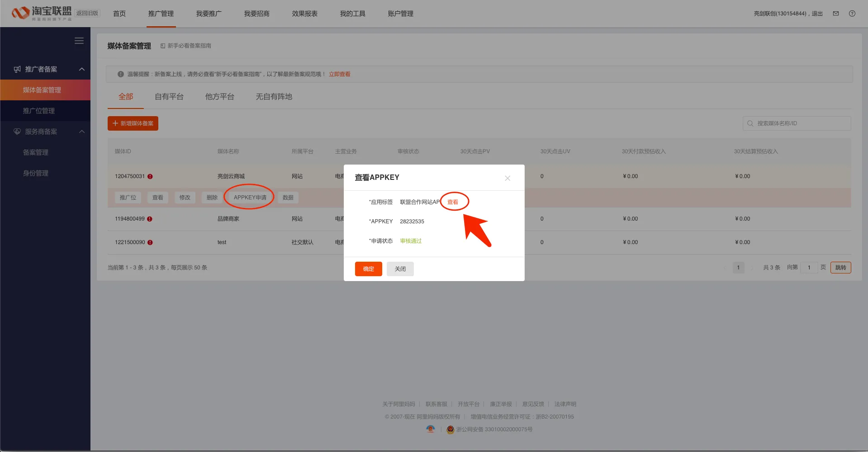Open the 我要推广 navigation item
This screenshot has width=868, height=452.
pos(209,14)
